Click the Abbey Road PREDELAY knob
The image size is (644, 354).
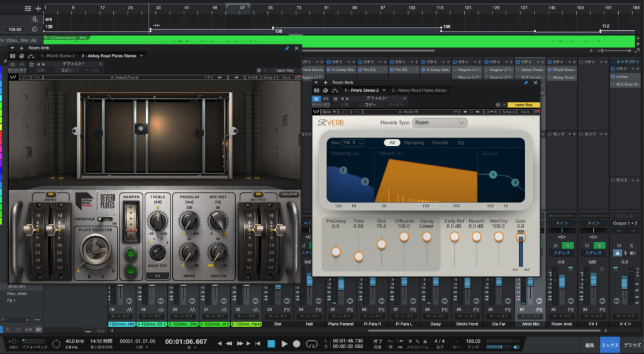tap(189, 221)
